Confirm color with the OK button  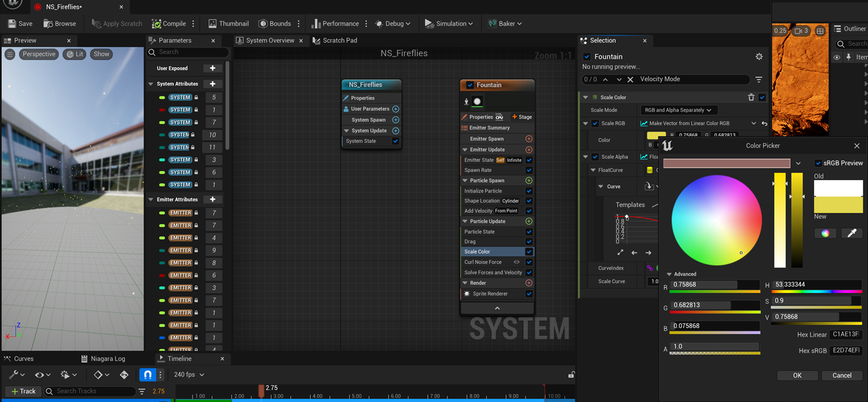pos(796,375)
